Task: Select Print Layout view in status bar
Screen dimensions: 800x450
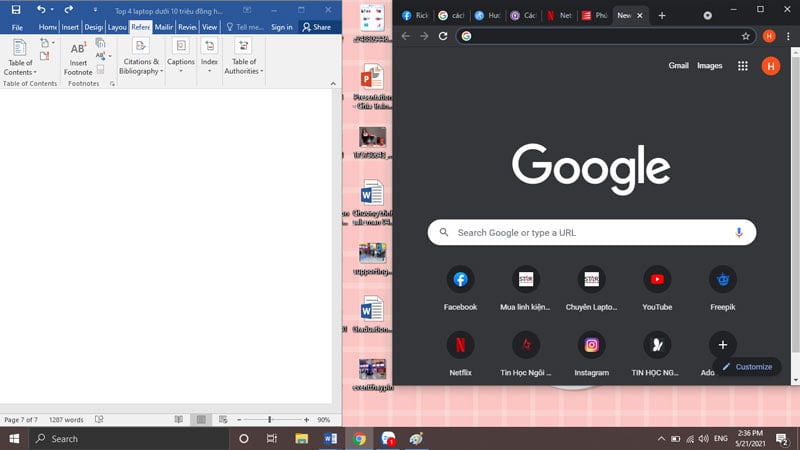Action: coord(201,419)
